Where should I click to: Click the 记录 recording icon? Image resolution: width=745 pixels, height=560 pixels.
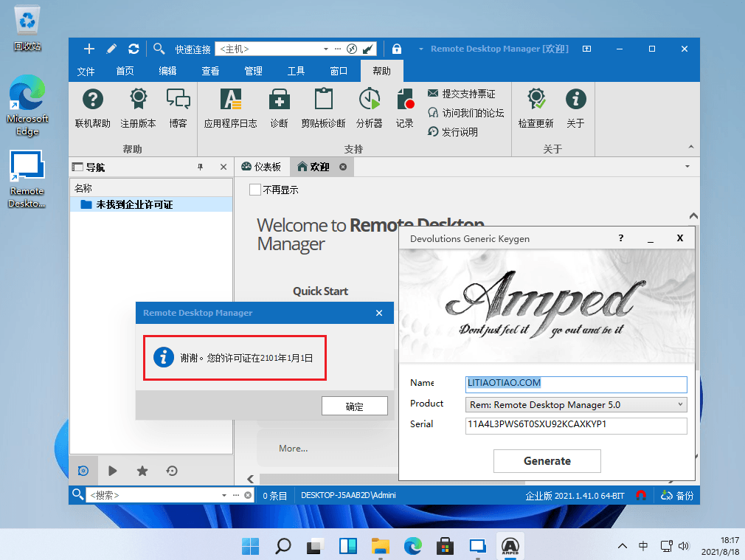tap(405, 108)
